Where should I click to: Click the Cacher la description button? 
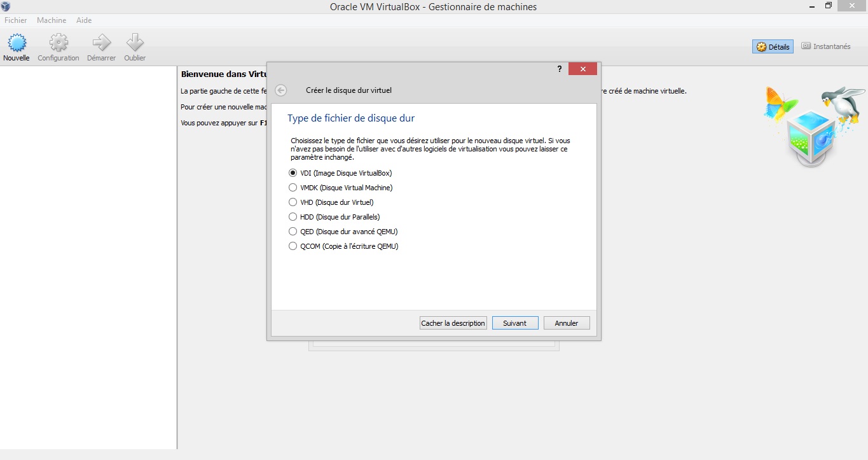(453, 323)
